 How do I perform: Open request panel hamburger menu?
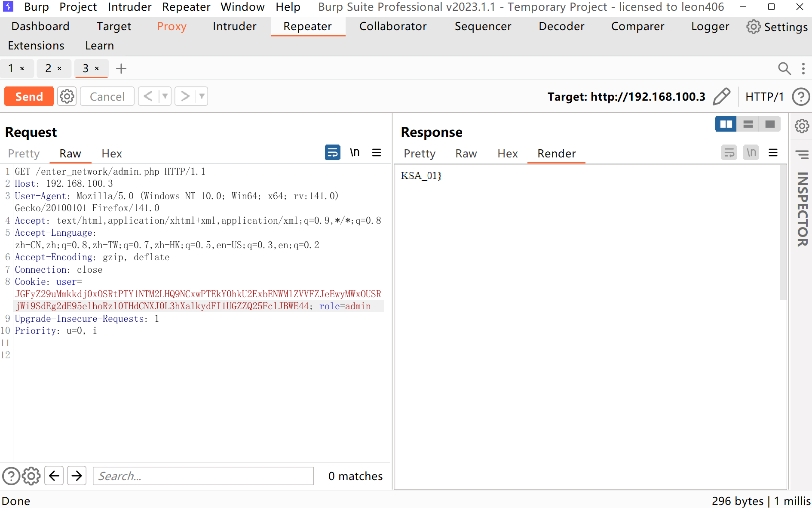point(377,153)
